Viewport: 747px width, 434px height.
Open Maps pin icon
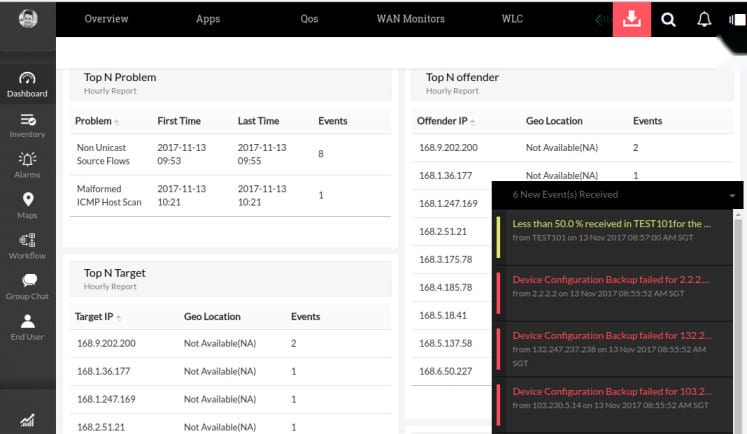(x=27, y=200)
